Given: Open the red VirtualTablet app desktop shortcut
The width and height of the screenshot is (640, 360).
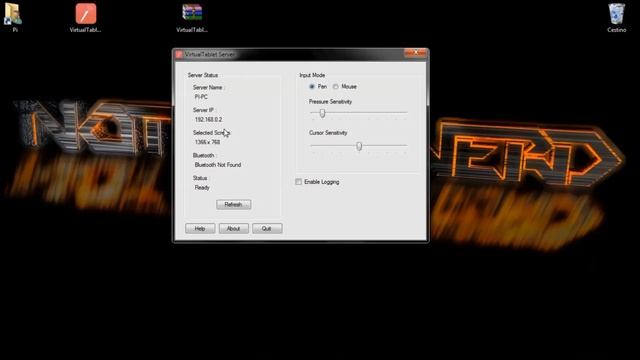Looking at the screenshot, I should pos(86,14).
